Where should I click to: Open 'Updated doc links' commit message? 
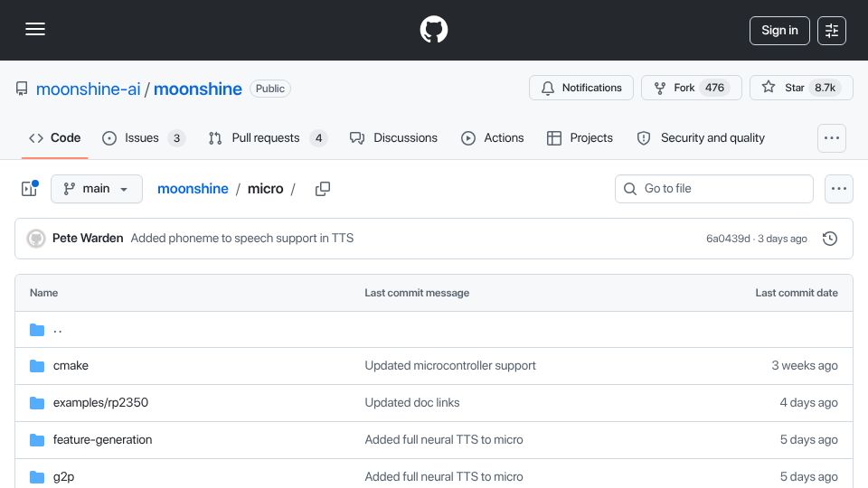pyautogui.click(x=412, y=403)
